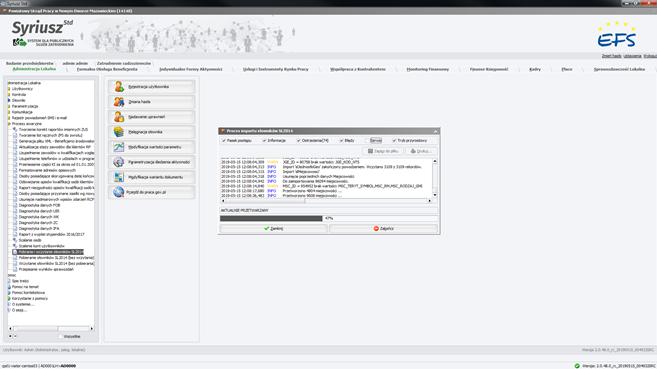Toggle the Błędy checkbox
Screen dimensions: 657x369
click(341, 141)
